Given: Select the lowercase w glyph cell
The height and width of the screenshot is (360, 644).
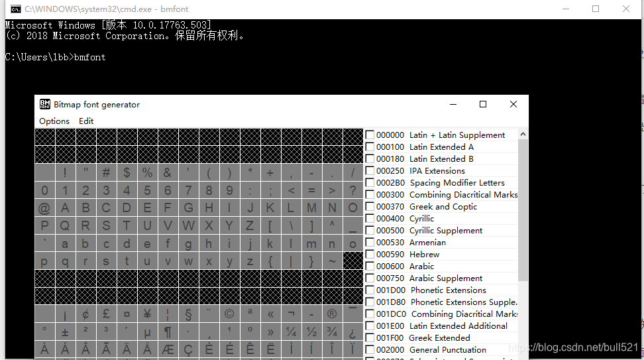Looking at the screenshot, I should pyautogui.click(x=189, y=261).
